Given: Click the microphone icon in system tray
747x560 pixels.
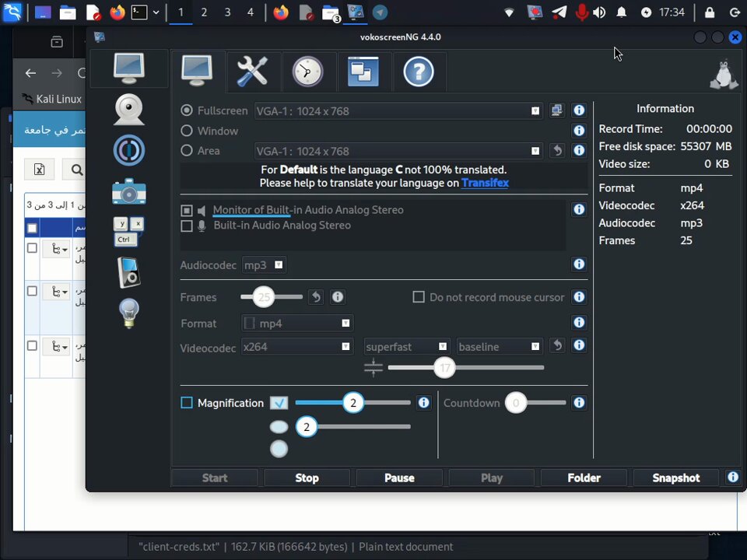Looking at the screenshot, I should click(x=581, y=12).
